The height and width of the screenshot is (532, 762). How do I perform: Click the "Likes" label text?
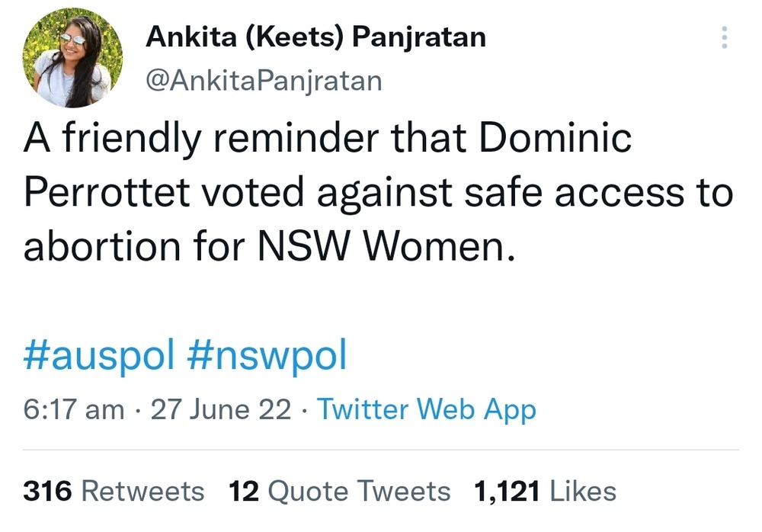(x=583, y=491)
